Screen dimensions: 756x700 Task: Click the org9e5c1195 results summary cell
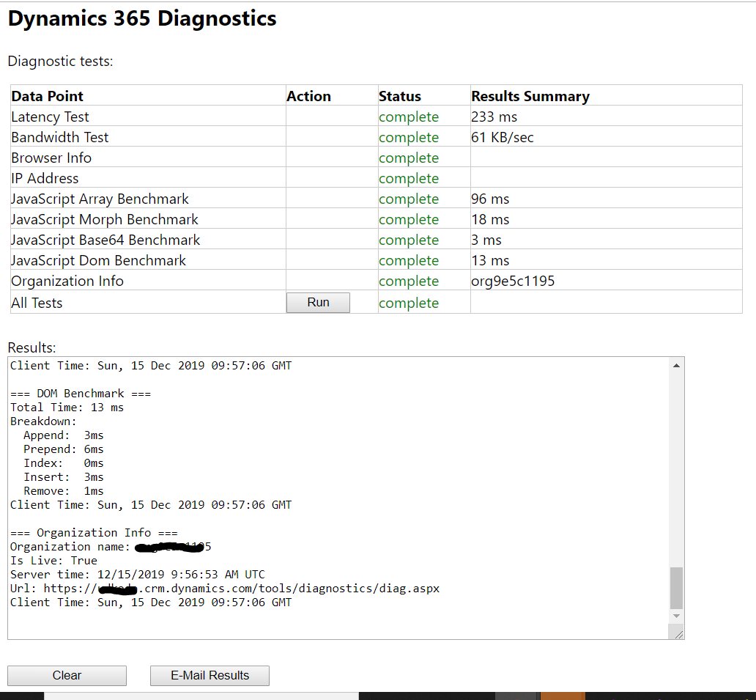(512, 281)
